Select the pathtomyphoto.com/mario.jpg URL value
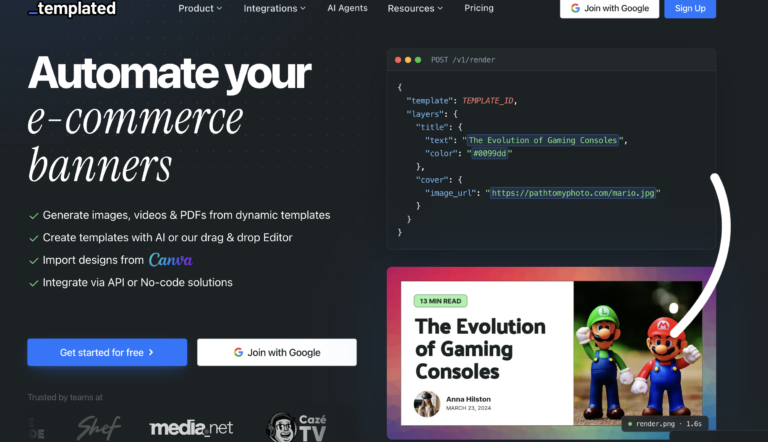Screen dimensions: 768x442 (573, 193)
